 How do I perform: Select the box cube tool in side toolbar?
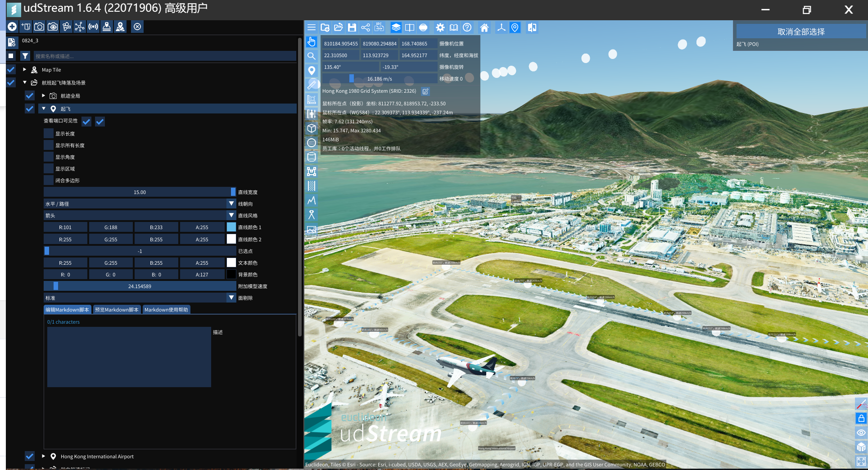pos(312,128)
